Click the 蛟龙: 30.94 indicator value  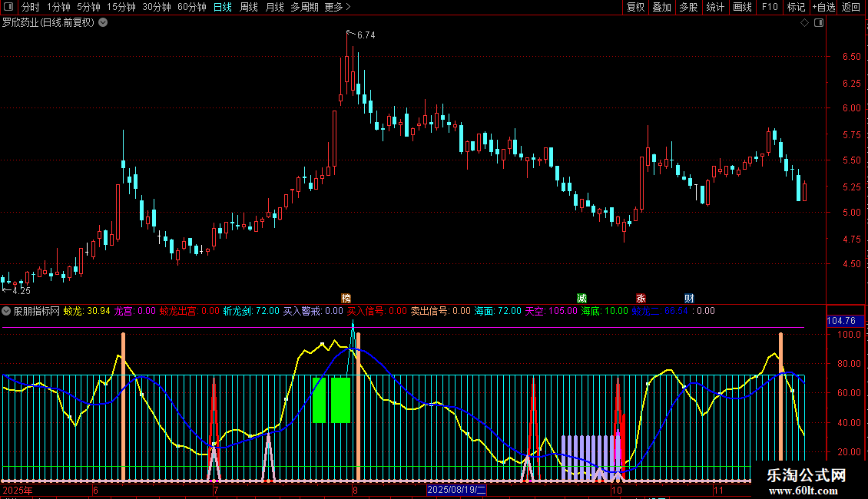87,311
